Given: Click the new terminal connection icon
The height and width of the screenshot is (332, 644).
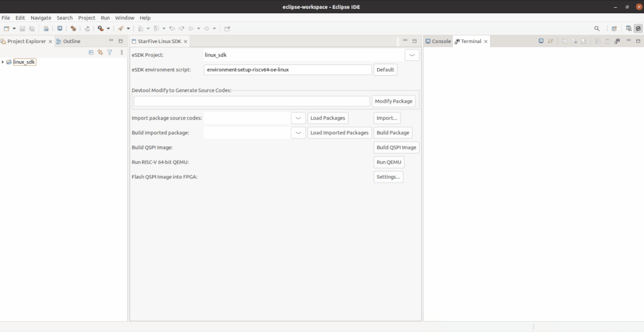Looking at the screenshot, I should coord(550,41).
